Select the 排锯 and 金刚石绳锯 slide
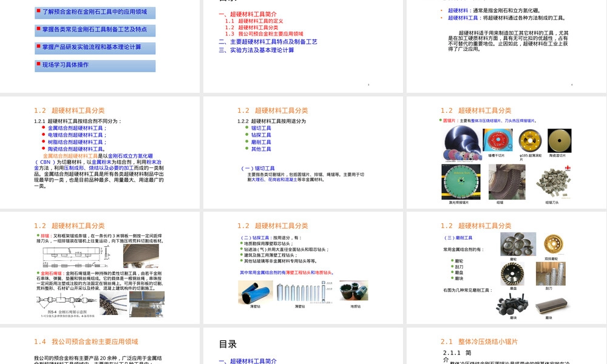The height and width of the screenshot is (364, 607). [x=100, y=268]
